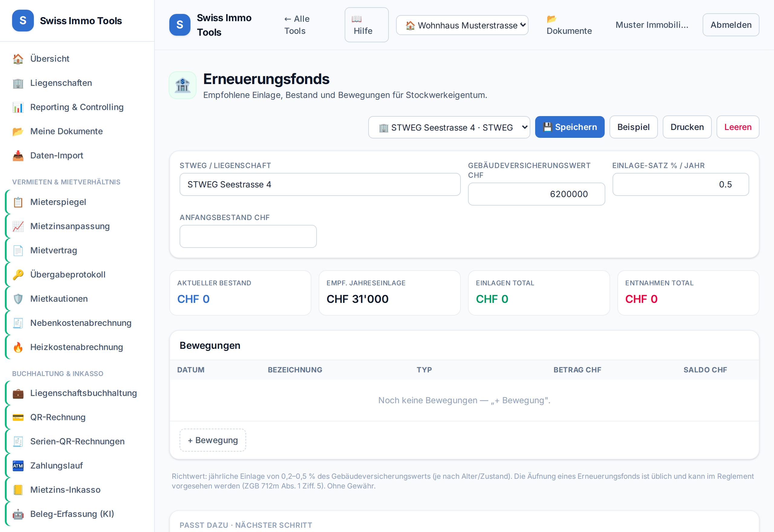Click the Liegenschaftsbuchhaltung briefcase icon
774x532 pixels.
pyautogui.click(x=18, y=393)
